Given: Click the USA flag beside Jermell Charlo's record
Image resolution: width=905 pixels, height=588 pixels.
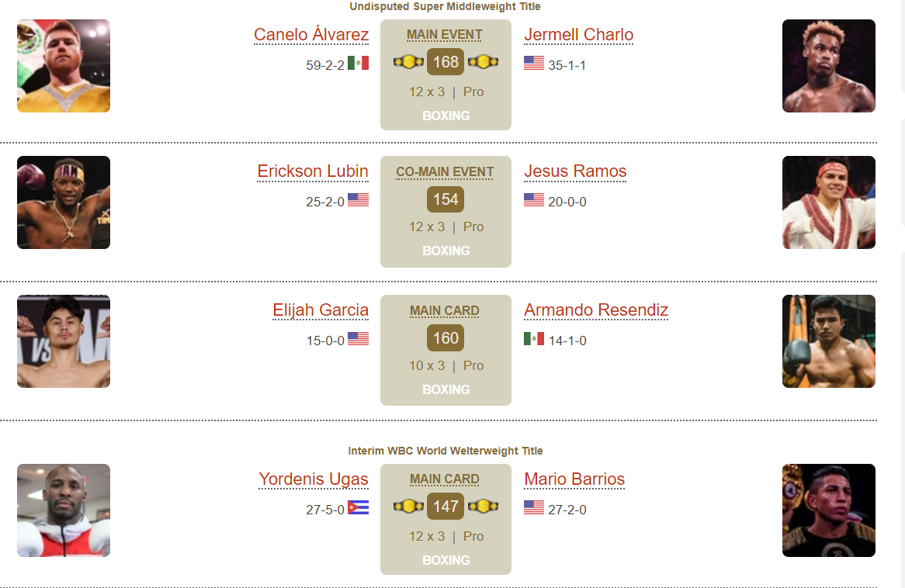Looking at the screenshot, I should (534, 63).
